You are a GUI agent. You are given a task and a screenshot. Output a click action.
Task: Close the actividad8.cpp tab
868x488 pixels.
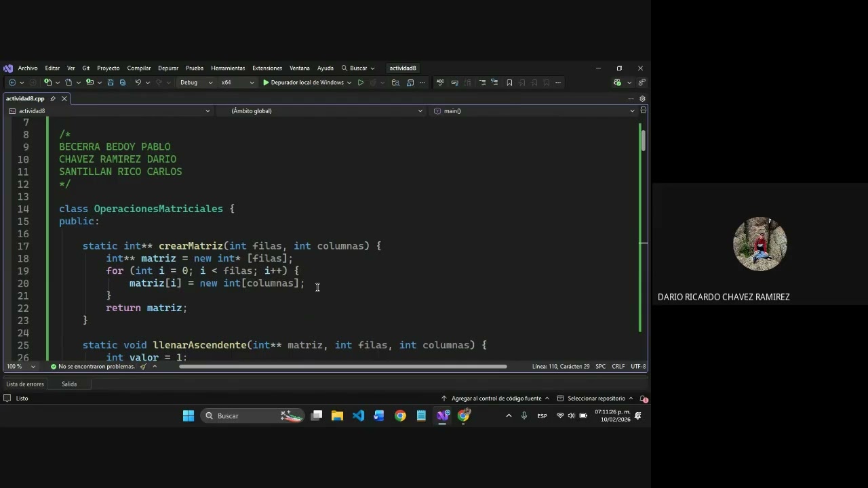pos(64,98)
